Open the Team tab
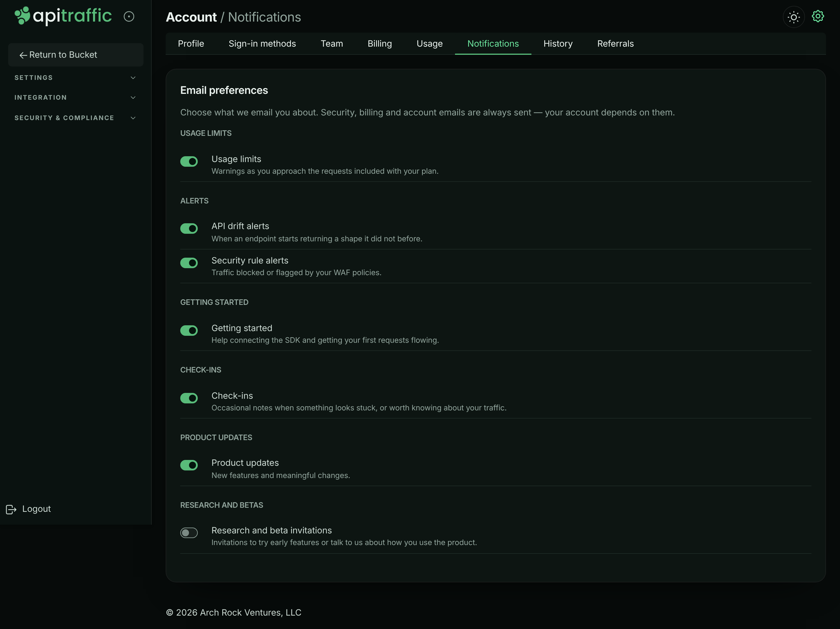The height and width of the screenshot is (629, 840). 332,44
